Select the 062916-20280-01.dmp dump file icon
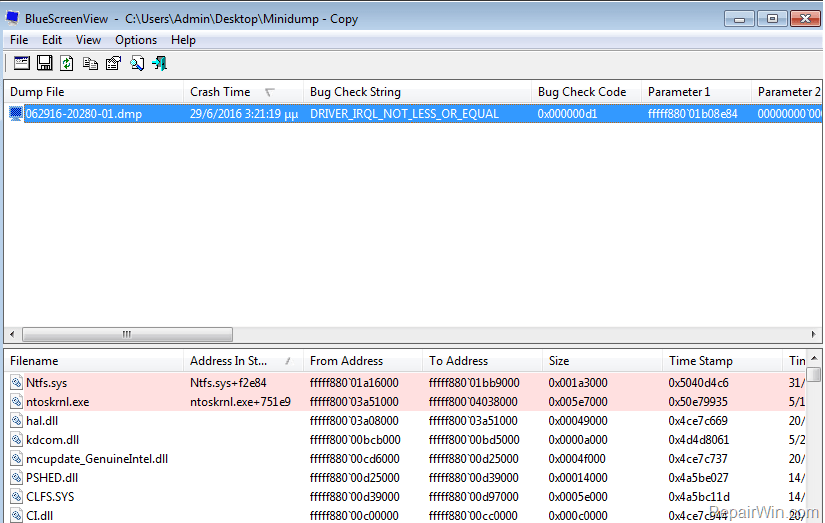Viewport: 825px width, 523px height. pyautogui.click(x=16, y=114)
